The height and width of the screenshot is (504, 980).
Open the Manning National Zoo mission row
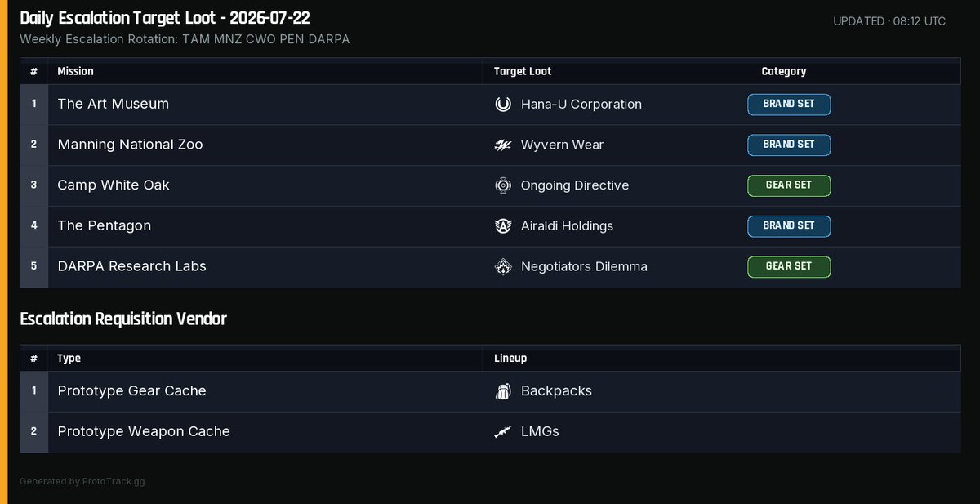coord(490,145)
